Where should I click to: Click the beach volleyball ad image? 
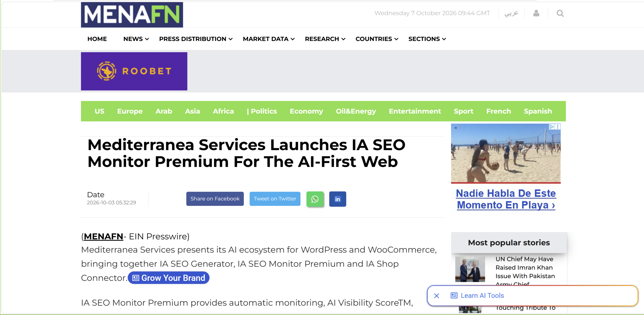[506, 153]
